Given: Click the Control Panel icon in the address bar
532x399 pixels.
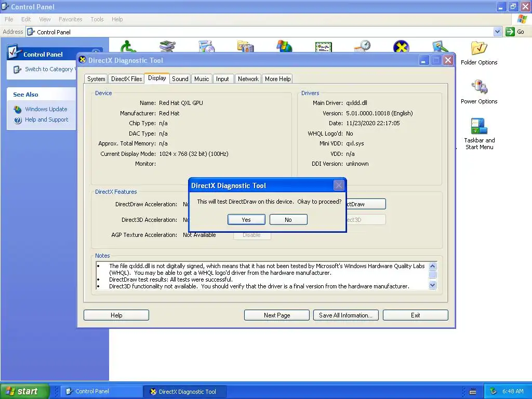Looking at the screenshot, I should 31,32.
